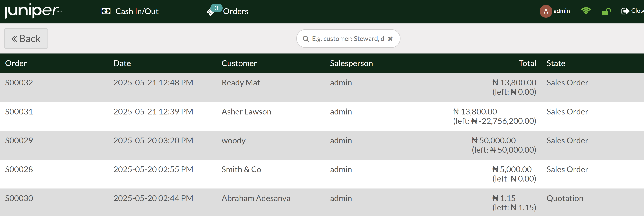The image size is (644, 216).
Task: Click the Back button
Action: point(26,38)
